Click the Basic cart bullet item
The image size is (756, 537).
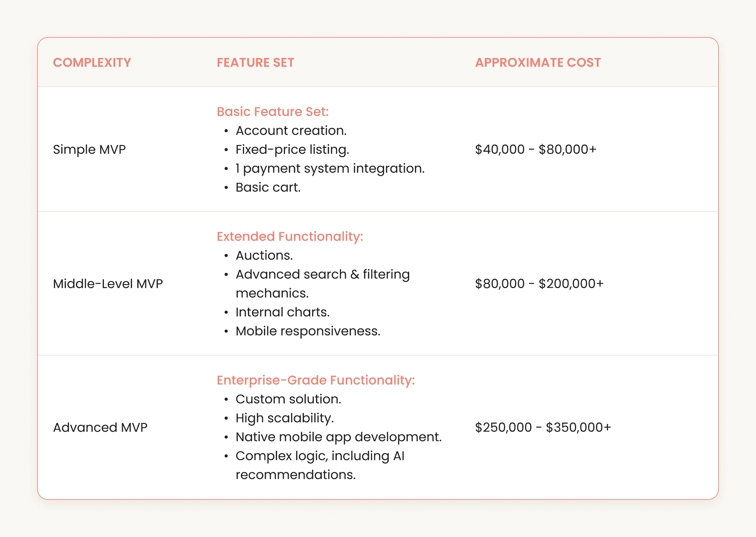(268, 188)
